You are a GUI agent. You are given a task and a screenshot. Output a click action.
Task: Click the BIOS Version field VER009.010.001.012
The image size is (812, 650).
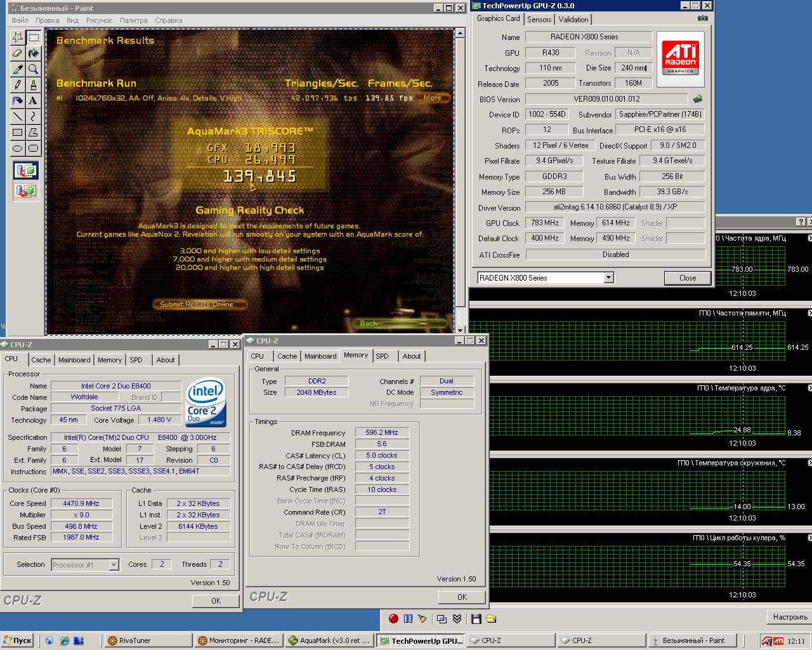point(606,99)
